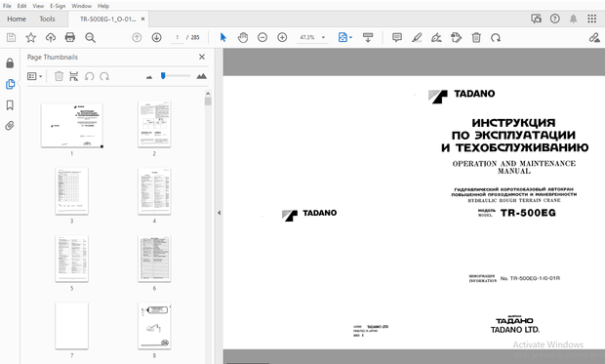Close the Page Thumbnails panel
This screenshot has width=605, height=364.
click(x=202, y=57)
